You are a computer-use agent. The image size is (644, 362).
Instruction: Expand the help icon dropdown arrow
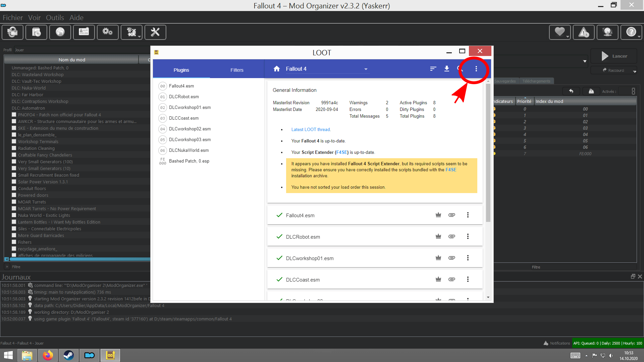pos(639,36)
